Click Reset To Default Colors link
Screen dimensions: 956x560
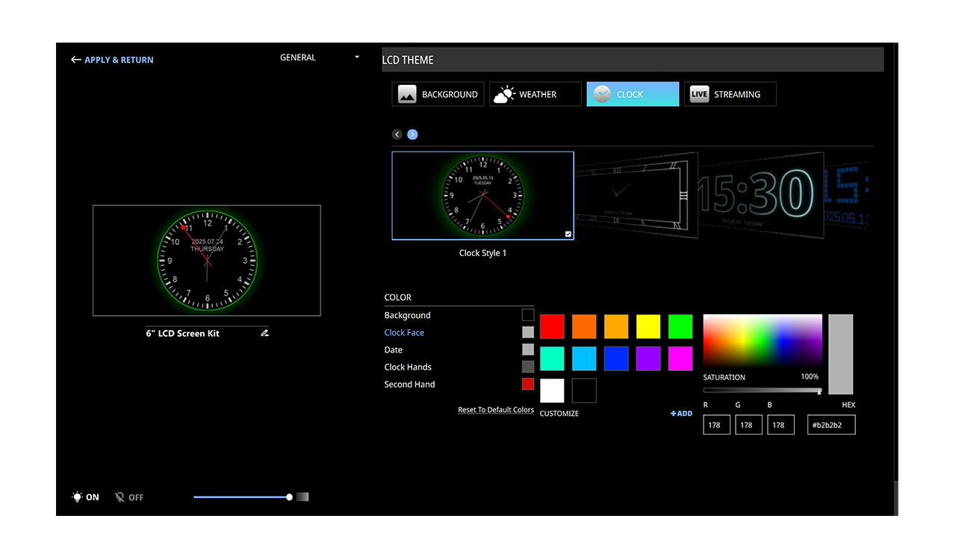[x=495, y=410]
